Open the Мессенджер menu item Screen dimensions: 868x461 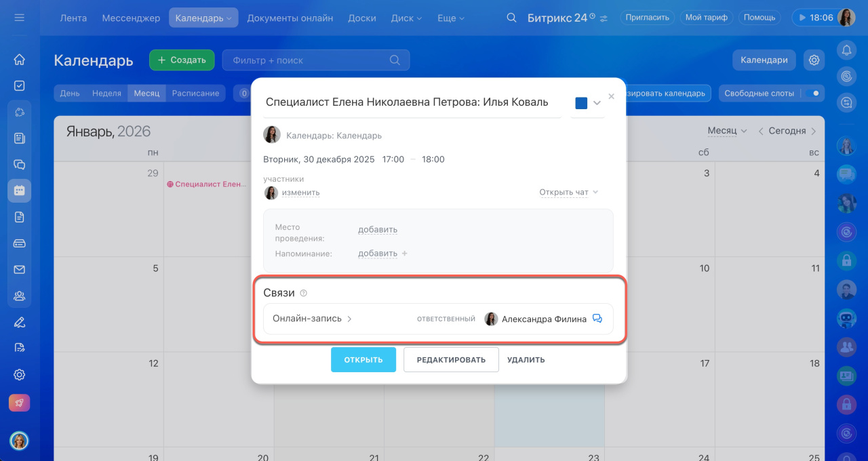pos(131,18)
